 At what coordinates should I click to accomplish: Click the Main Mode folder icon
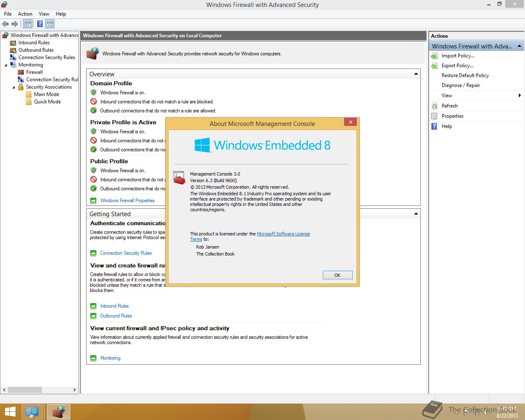(x=29, y=94)
